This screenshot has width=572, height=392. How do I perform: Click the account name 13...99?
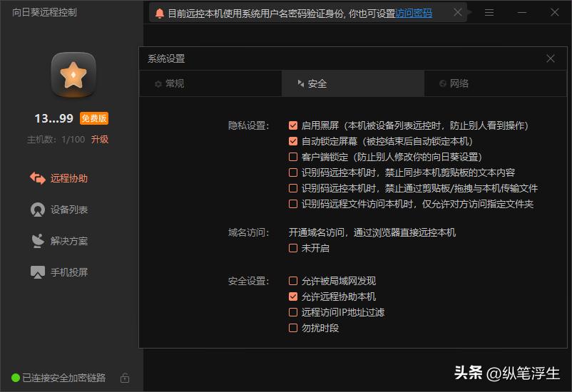(x=54, y=118)
